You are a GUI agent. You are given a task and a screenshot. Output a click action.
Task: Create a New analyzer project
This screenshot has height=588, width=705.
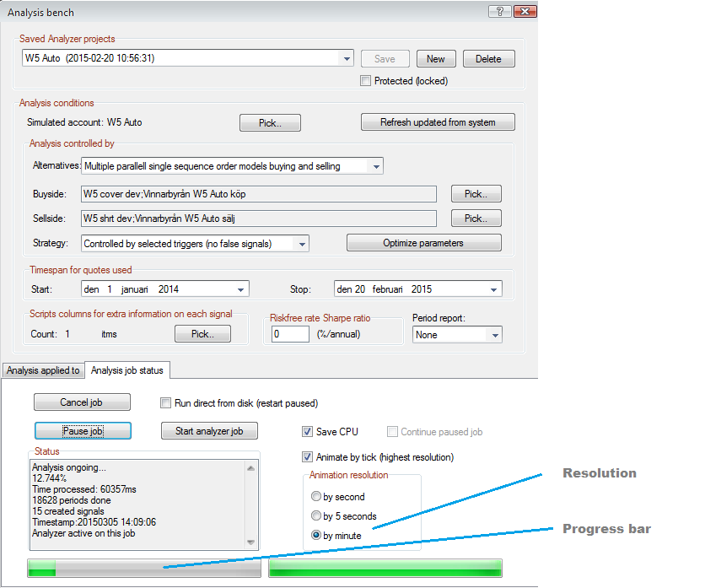click(436, 59)
